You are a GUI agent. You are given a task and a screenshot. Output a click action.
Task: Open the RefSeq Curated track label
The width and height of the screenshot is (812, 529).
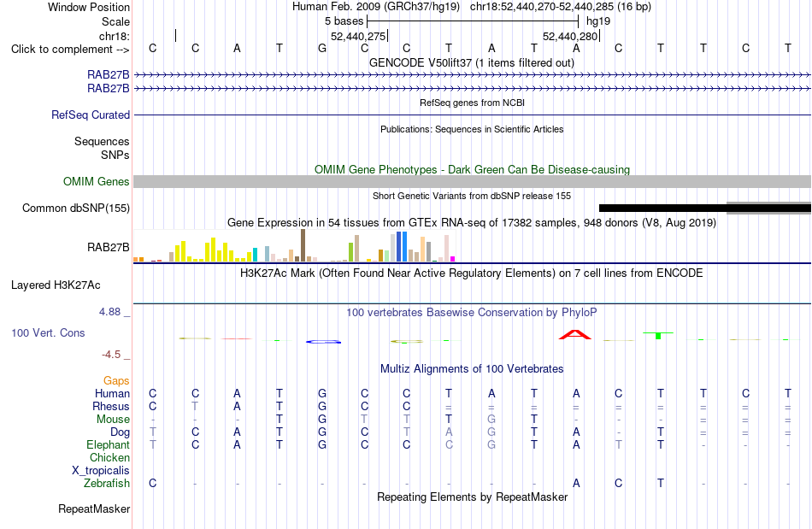point(90,115)
